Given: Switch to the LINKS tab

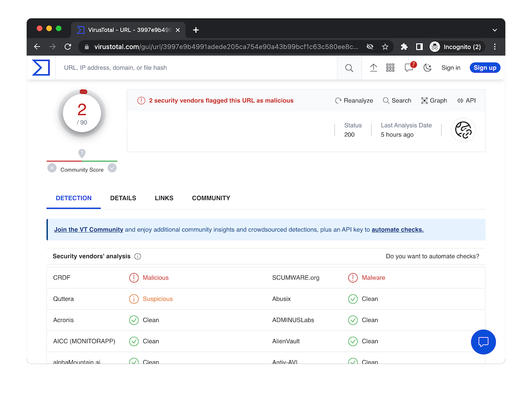Looking at the screenshot, I should click(164, 198).
